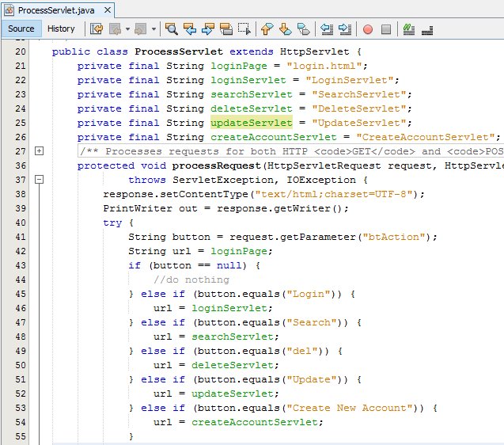Stop macro recording with square icon

click(386, 29)
